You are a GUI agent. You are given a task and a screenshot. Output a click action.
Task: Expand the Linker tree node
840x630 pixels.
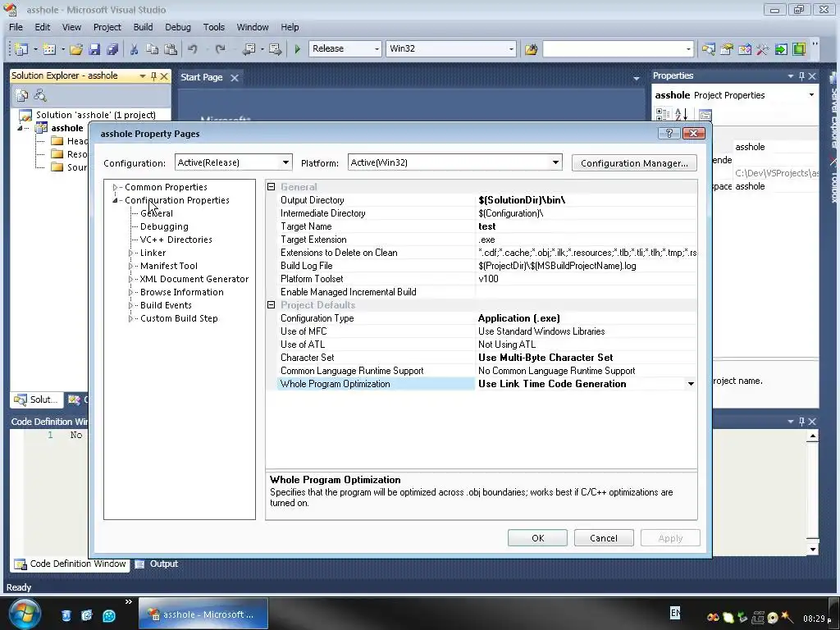[x=130, y=253]
